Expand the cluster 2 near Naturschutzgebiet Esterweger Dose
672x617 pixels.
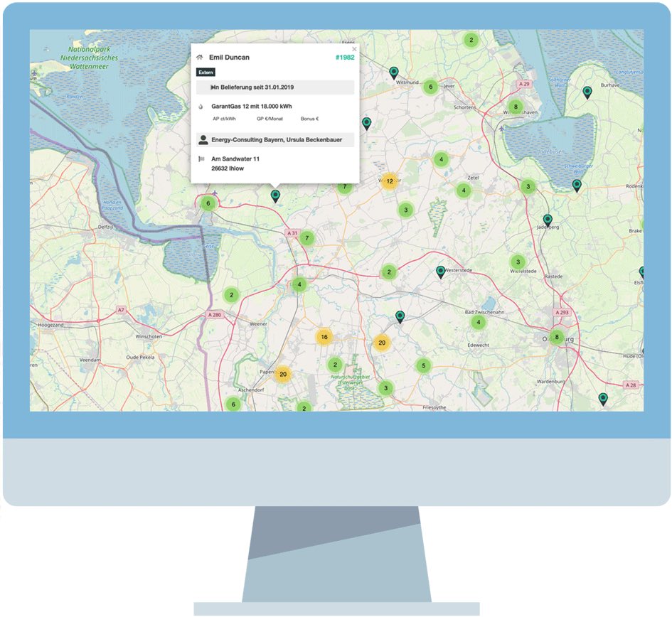[335, 365]
